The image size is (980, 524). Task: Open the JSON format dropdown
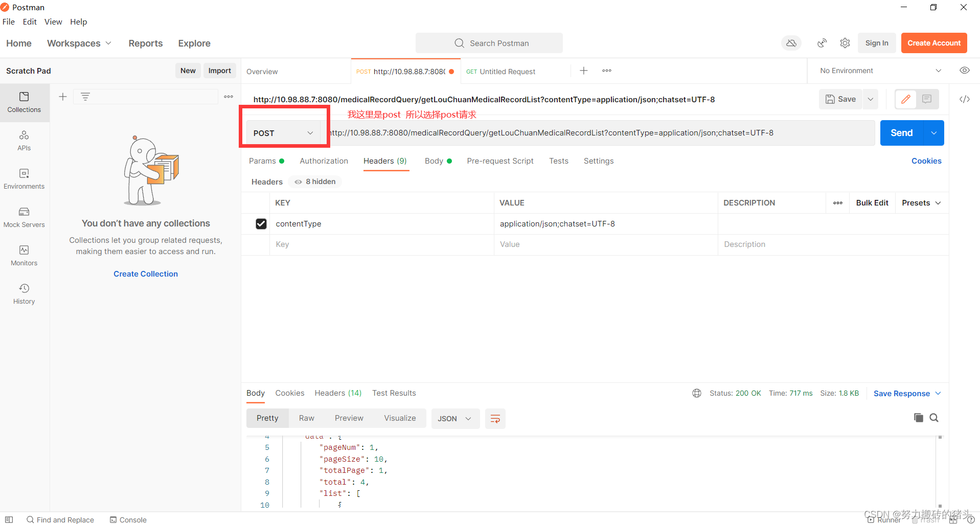tap(455, 419)
